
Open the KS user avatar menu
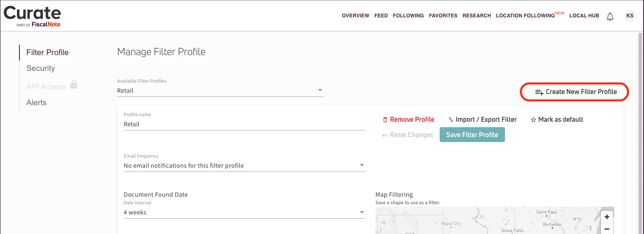click(630, 16)
